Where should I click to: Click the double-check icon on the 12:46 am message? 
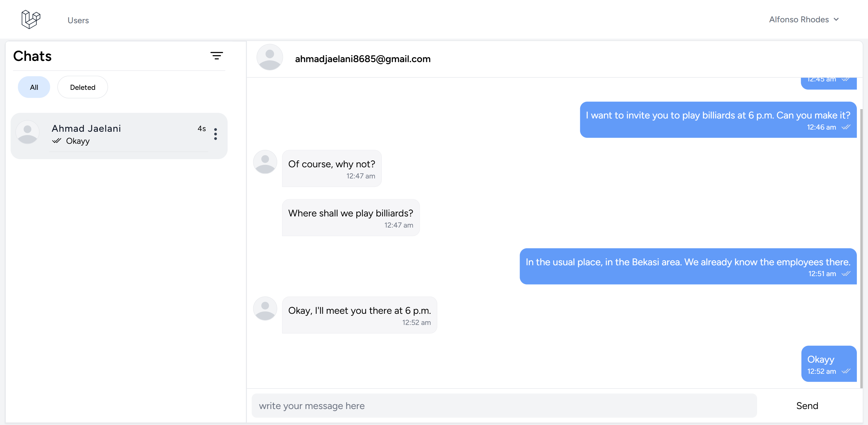(x=846, y=127)
